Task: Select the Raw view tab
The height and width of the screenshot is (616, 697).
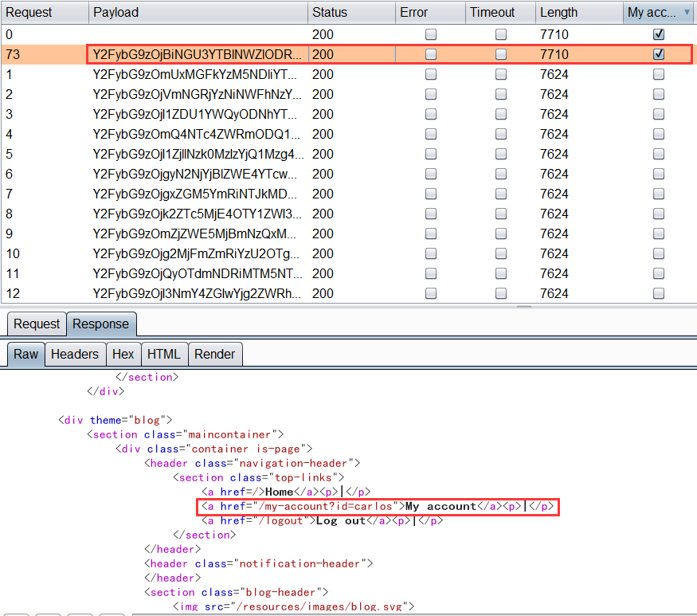Action: (25, 354)
